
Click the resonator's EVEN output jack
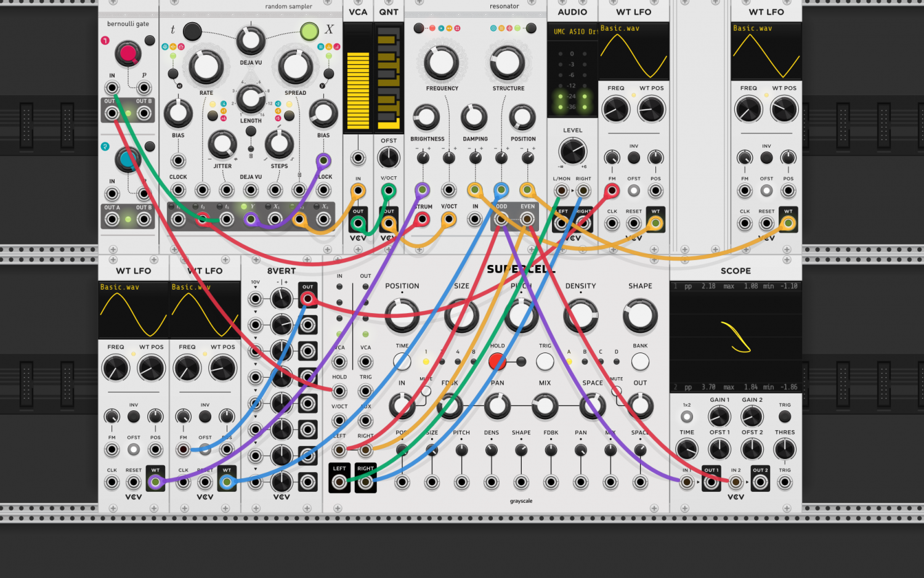[x=527, y=219]
